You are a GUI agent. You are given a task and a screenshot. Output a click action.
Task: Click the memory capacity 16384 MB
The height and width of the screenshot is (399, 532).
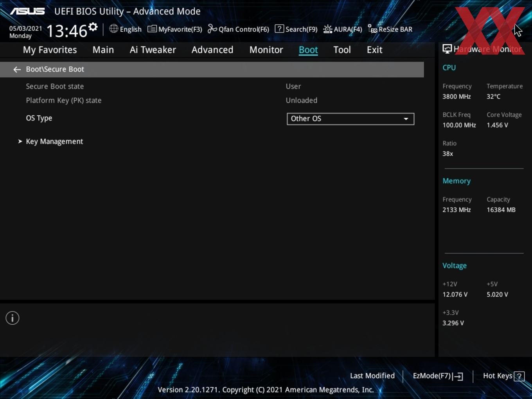point(501,210)
